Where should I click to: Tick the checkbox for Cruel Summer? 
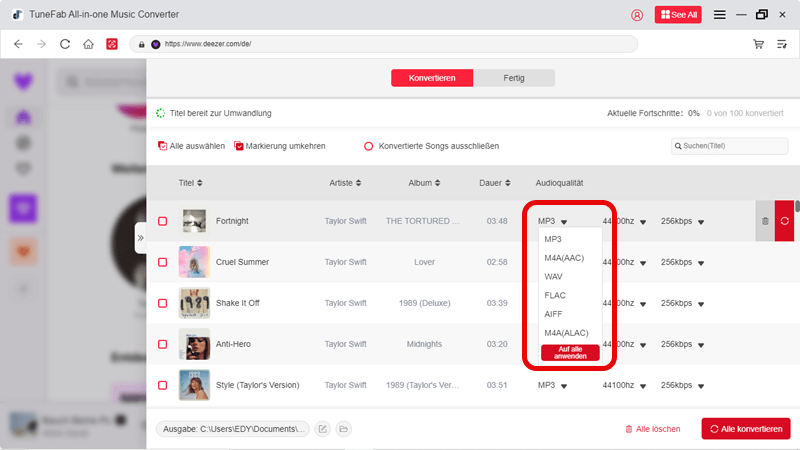(x=162, y=262)
